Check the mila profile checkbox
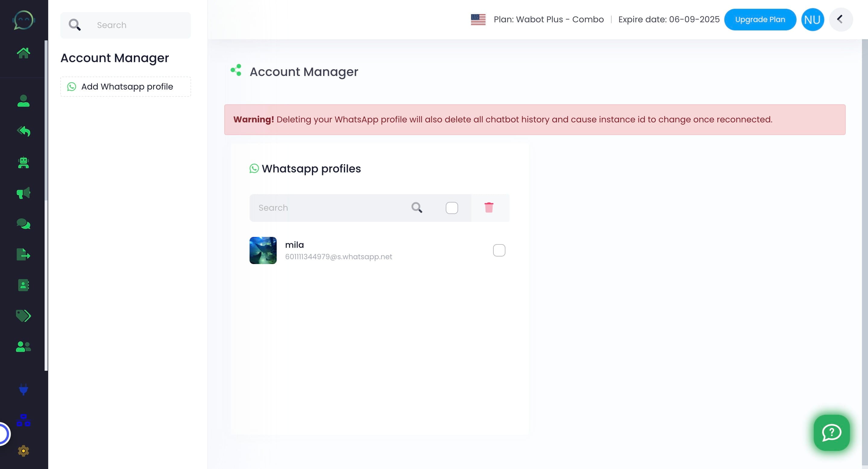This screenshot has height=469, width=868. click(499, 250)
